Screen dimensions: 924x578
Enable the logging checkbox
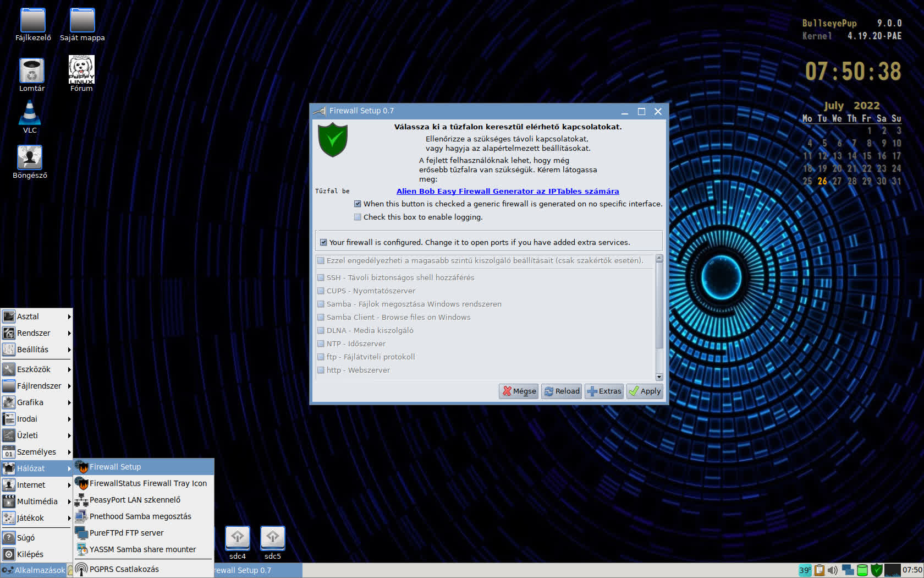click(x=358, y=217)
